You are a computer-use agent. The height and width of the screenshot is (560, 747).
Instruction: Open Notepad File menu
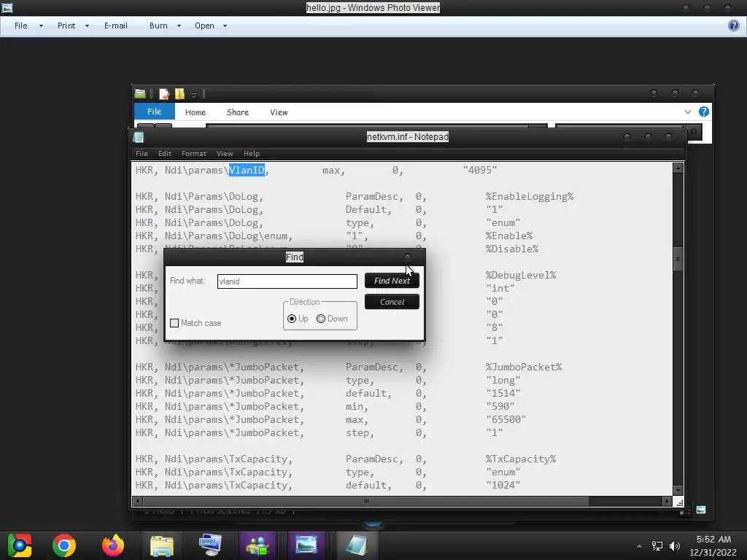(142, 153)
